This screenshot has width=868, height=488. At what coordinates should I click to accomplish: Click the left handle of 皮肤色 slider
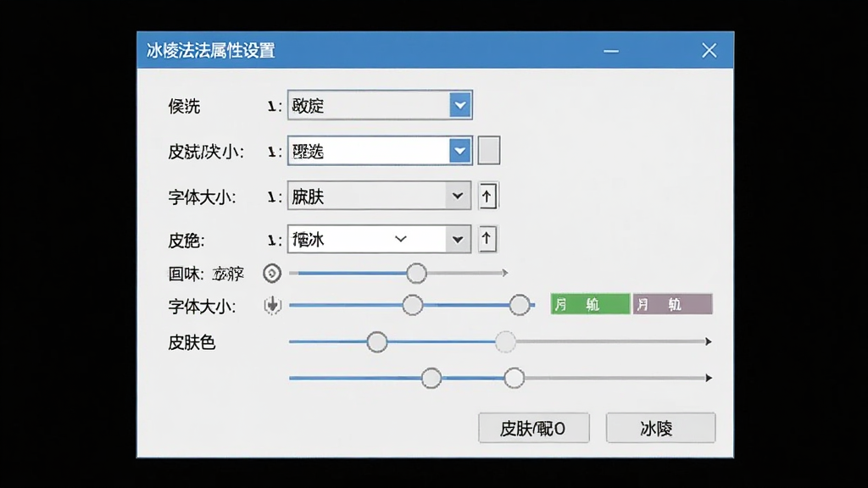377,342
